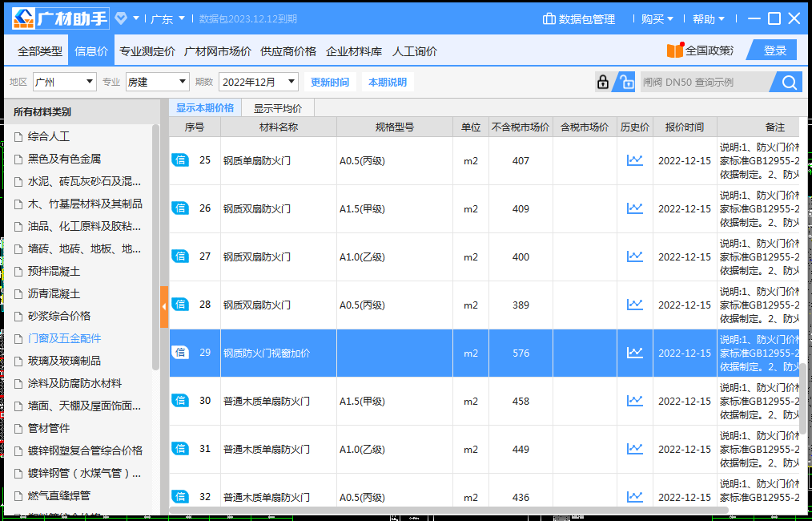Click the 材料名称 column header
Viewport: 812px width, 521px height.
pyautogui.click(x=279, y=127)
